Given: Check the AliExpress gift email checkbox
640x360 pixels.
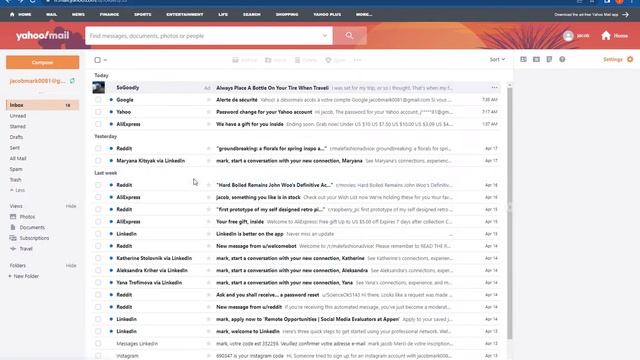Looking at the screenshot, I should click(x=98, y=124).
